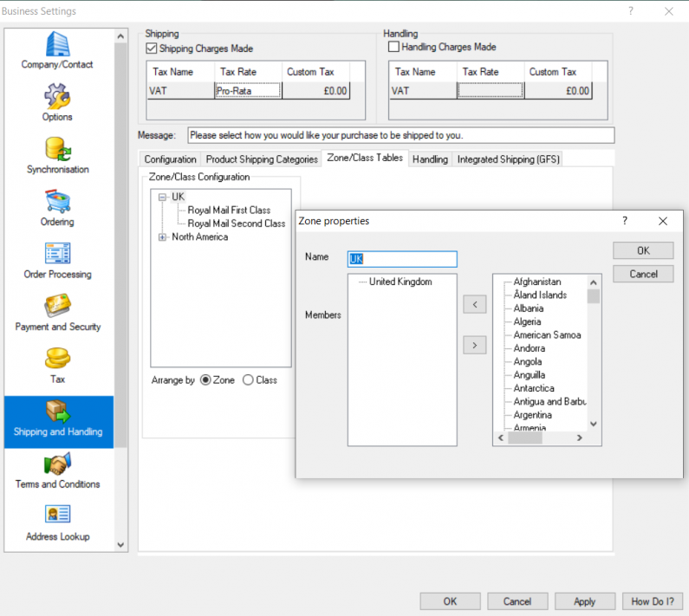
Task: Click Cancel in Zone properties dialog
Action: pyautogui.click(x=643, y=274)
